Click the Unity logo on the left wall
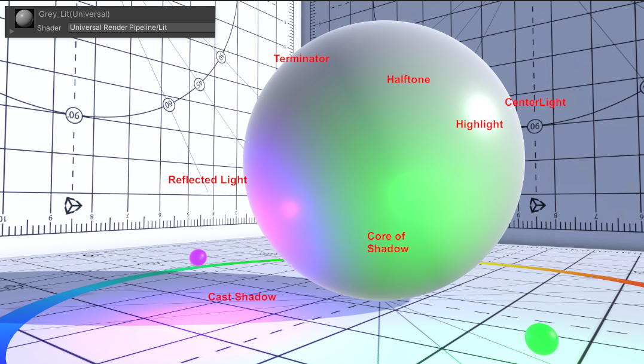 pos(74,206)
